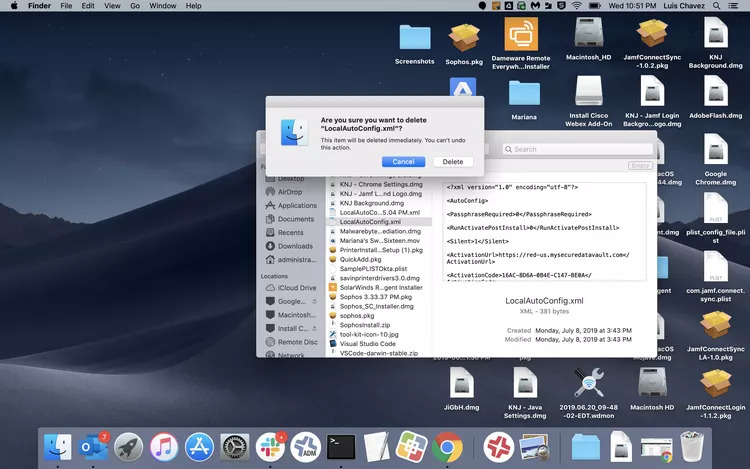The width and height of the screenshot is (750, 469).
Task: Open Slack from the Dock
Action: [270, 447]
